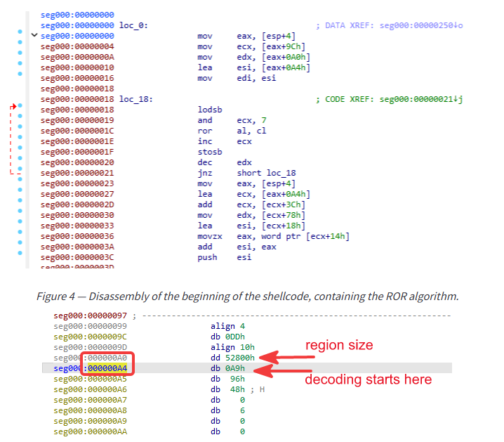Select the movzx instruction

pyautogui.click(x=273, y=236)
